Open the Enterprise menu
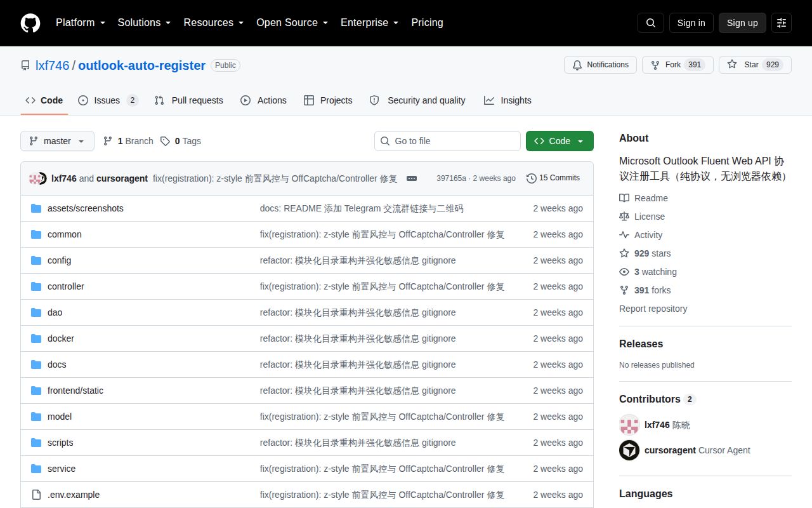Viewport: 812px width, 508px height. pyautogui.click(x=369, y=23)
